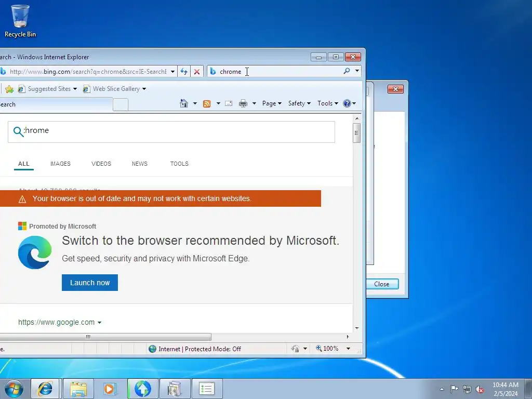Click the network tray icon
The width and height of the screenshot is (532, 399).
467,389
